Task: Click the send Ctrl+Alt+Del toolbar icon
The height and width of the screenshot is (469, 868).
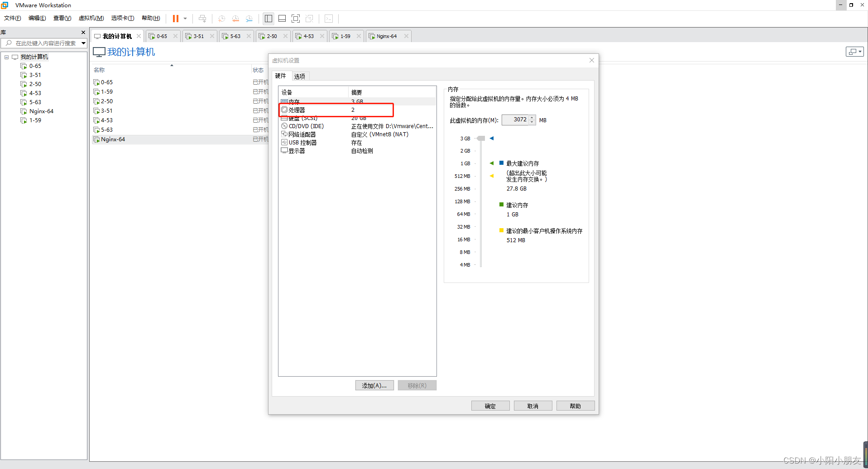Action: click(202, 19)
